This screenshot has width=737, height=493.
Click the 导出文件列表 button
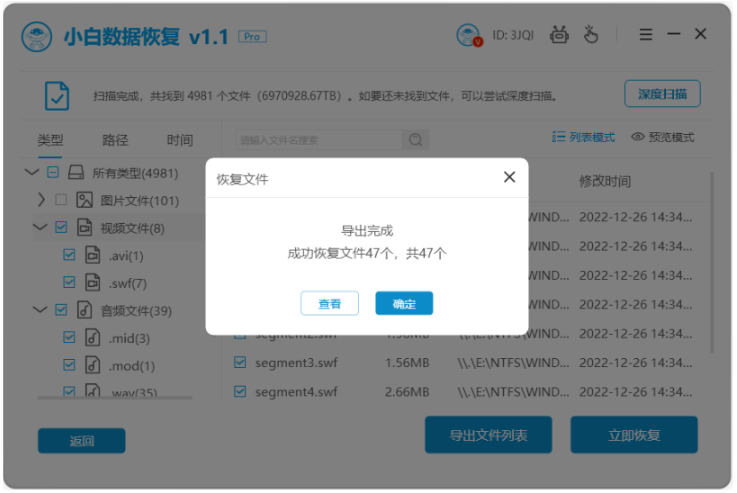click(488, 435)
